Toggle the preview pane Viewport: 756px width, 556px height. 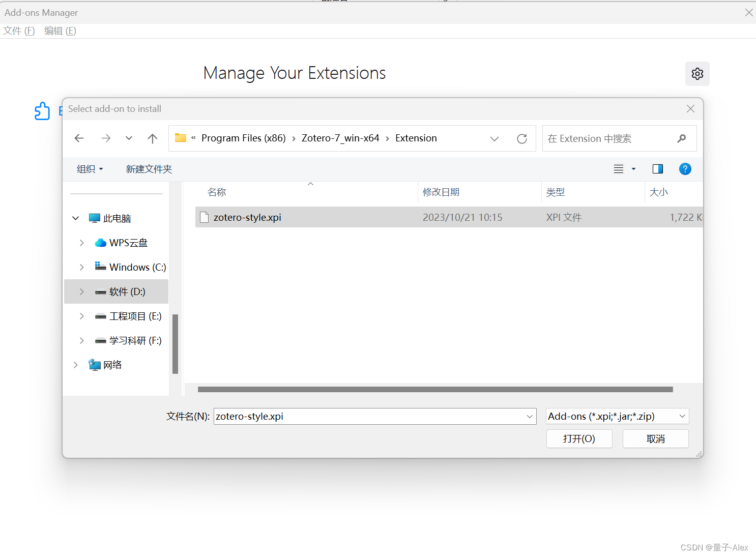coord(658,169)
